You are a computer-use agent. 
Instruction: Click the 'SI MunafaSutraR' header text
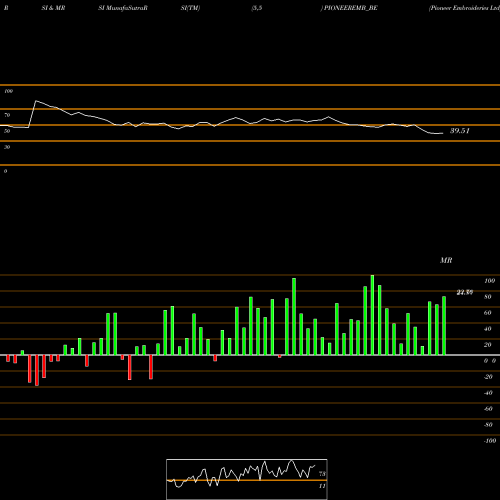(123, 8)
